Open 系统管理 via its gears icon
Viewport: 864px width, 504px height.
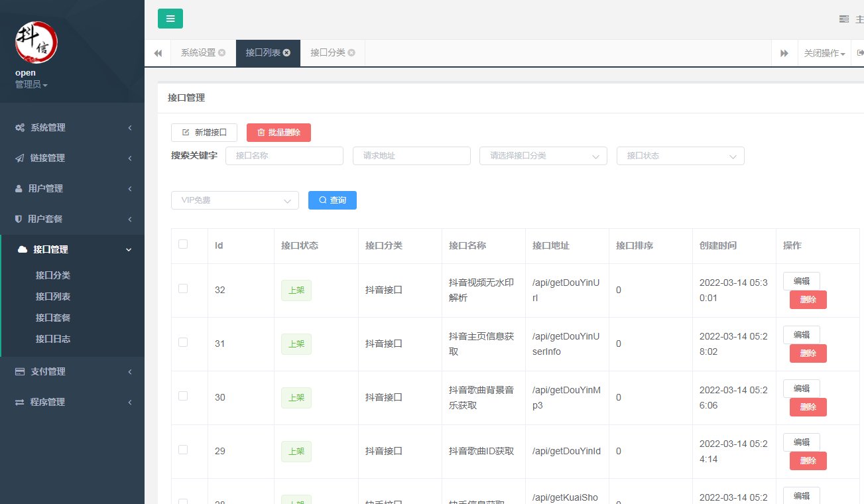coord(20,127)
